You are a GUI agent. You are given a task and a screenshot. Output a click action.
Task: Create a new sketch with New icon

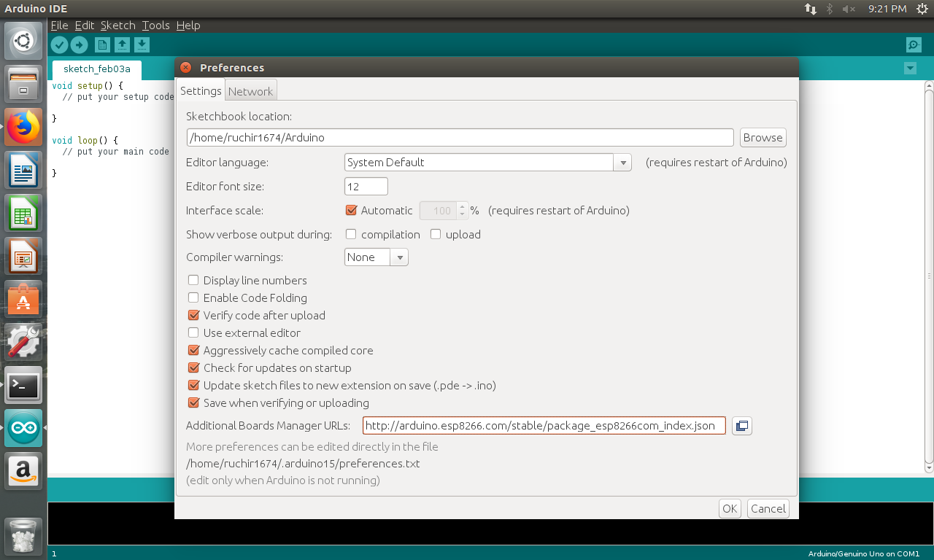[x=103, y=45]
